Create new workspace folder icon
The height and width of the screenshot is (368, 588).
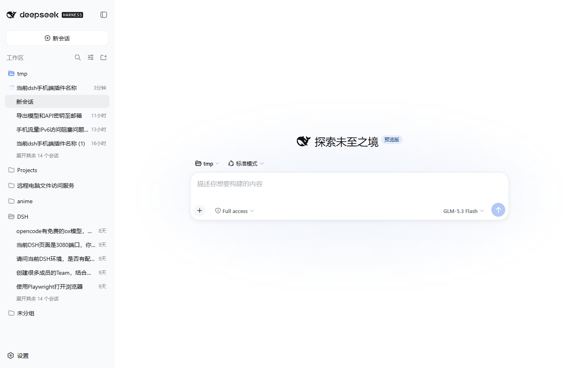click(104, 58)
